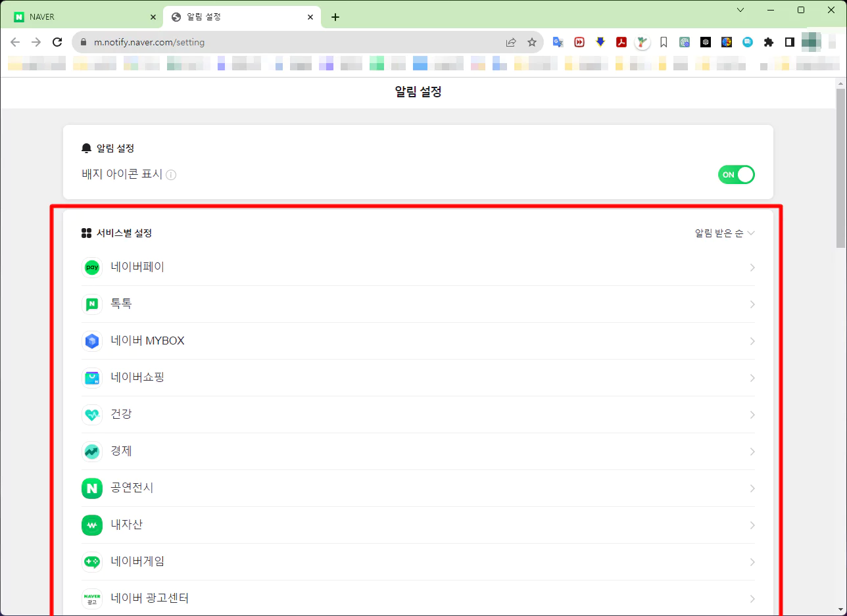847x616 pixels.
Task: Click the blue 네이버 MYBOX icon
Action: coord(92,341)
